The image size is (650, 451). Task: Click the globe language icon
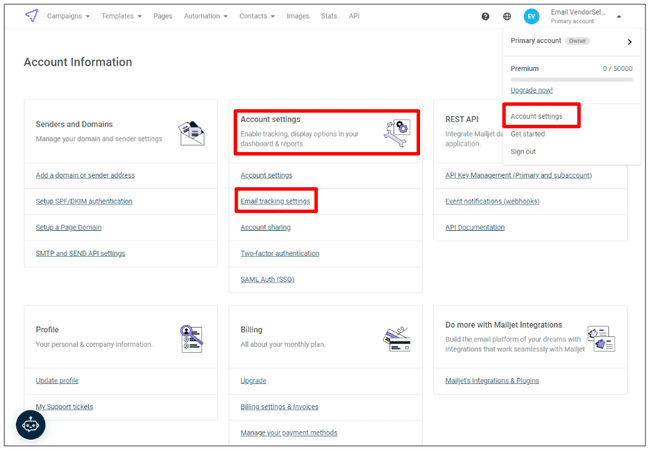coord(507,16)
